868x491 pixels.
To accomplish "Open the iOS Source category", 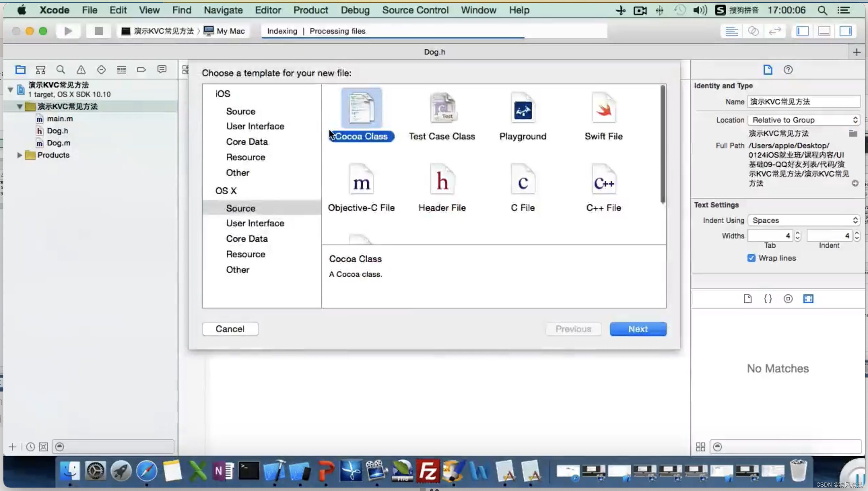I will coord(240,111).
